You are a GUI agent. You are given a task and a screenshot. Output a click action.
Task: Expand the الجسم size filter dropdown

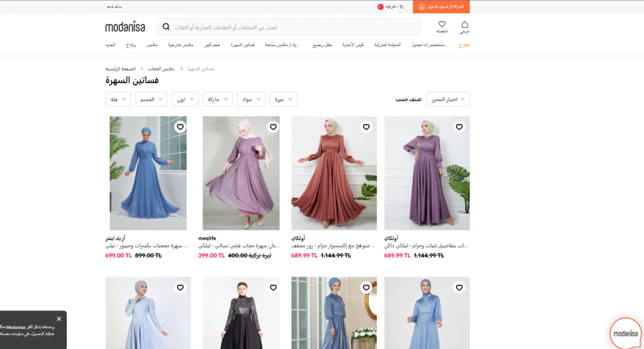151,99
